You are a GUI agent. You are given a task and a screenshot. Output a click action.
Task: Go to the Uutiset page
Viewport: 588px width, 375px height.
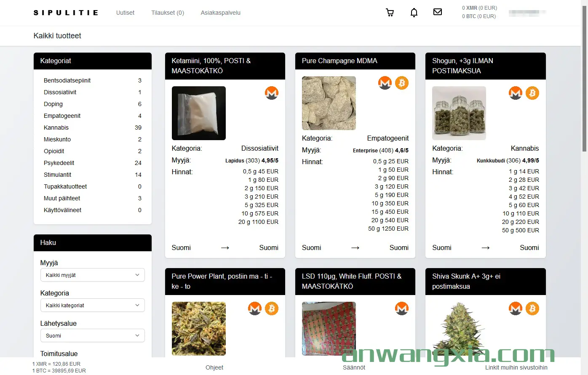pyautogui.click(x=125, y=13)
